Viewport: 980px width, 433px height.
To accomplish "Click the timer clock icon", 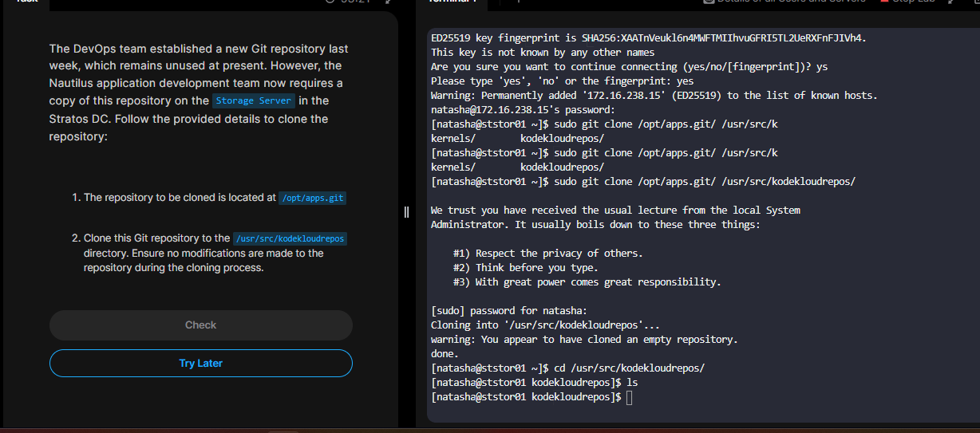I will coord(330,2).
